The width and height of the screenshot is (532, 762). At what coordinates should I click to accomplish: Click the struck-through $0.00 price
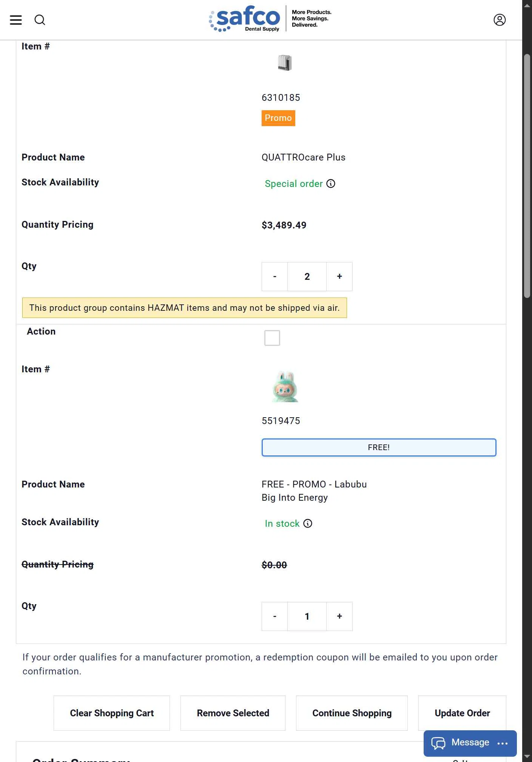click(x=274, y=565)
